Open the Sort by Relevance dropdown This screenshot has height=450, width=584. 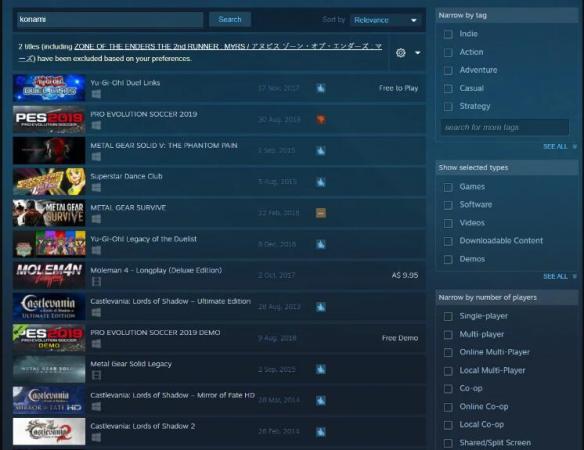click(385, 20)
